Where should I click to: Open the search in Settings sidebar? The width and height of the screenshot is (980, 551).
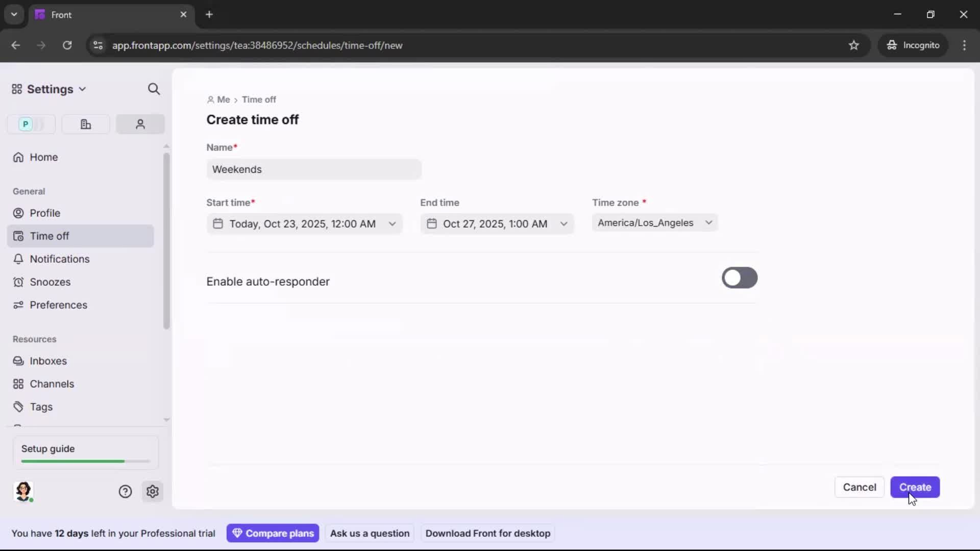click(154, 89)
